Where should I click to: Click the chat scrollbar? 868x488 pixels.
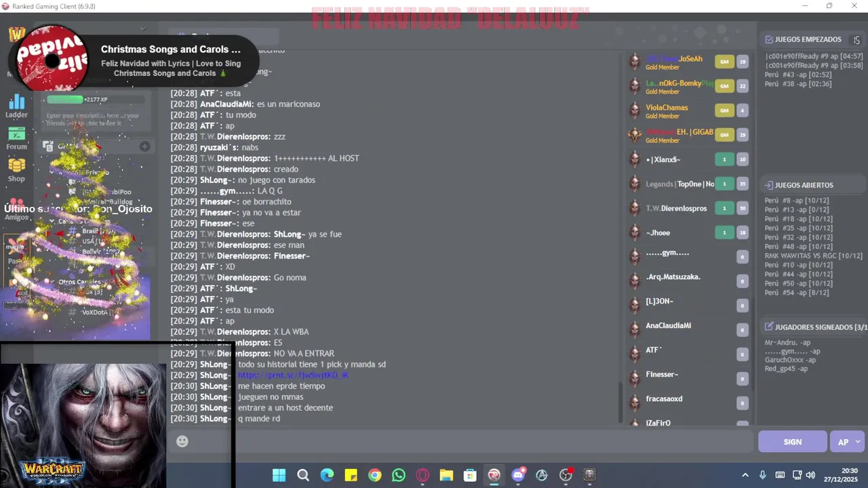click(x=620, y=401)
